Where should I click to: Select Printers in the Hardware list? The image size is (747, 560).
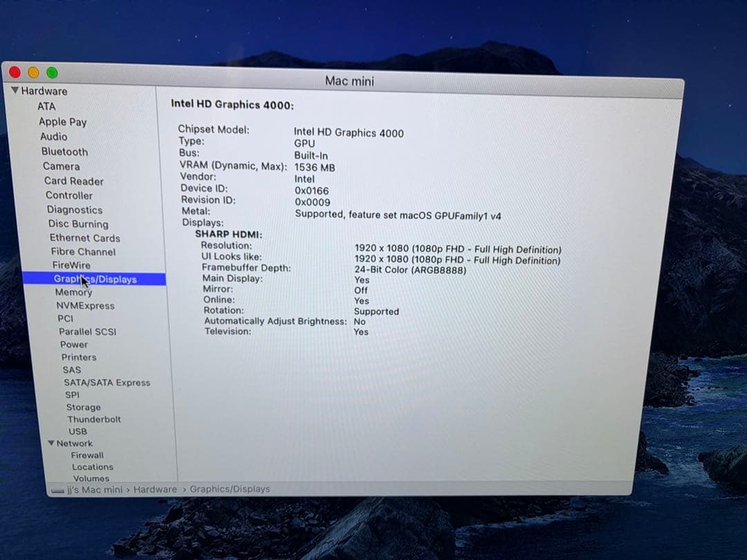tap(78, 357)
